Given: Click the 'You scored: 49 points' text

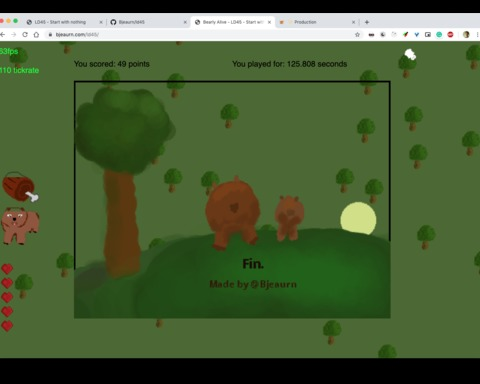Looking at the screenshot, I should tap(112, 64).
